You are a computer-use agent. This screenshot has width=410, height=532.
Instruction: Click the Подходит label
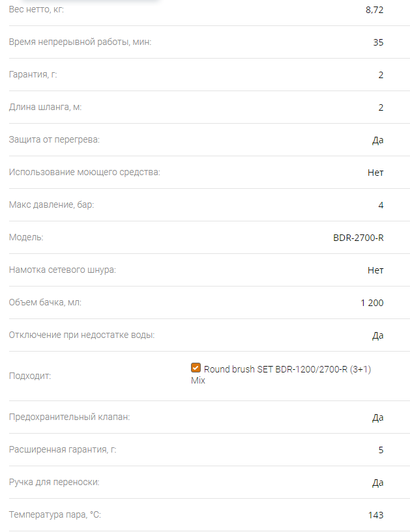30,376
